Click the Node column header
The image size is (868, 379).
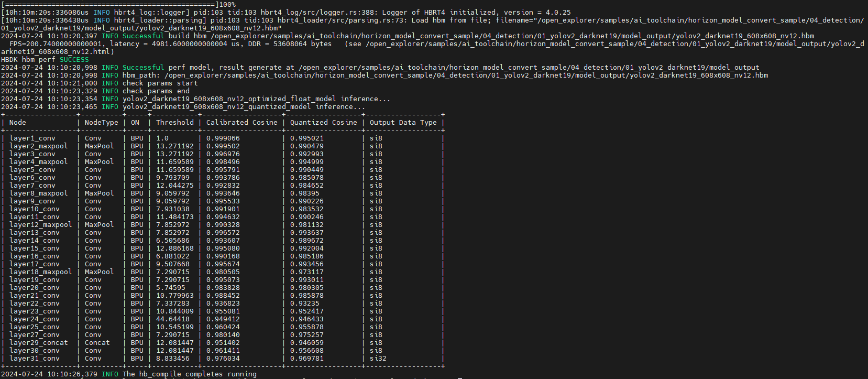[17, 123]
